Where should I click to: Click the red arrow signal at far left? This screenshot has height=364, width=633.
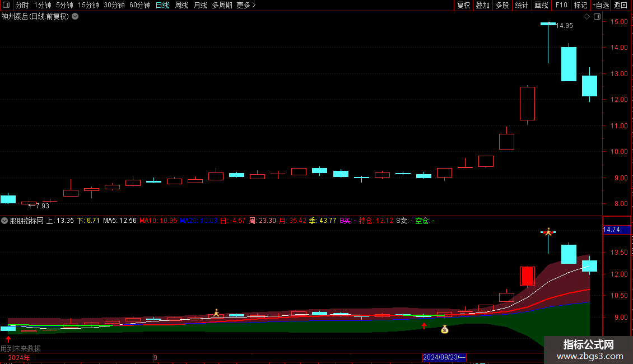click(8, 339)
